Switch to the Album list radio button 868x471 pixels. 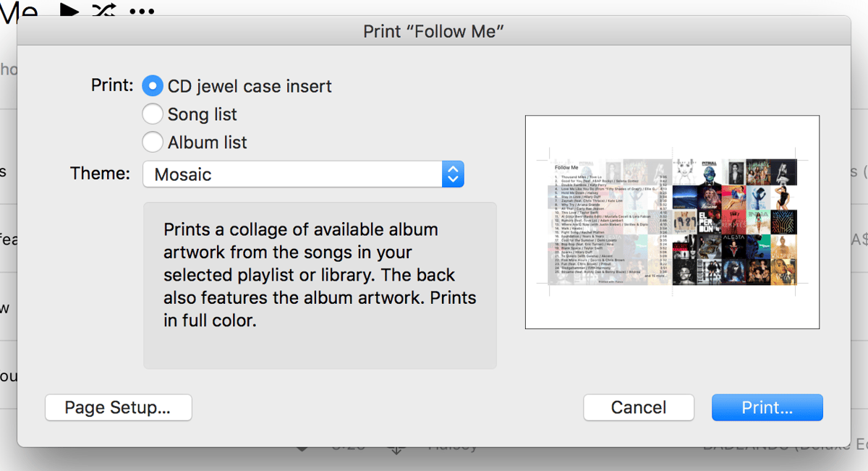pos(153,143)
